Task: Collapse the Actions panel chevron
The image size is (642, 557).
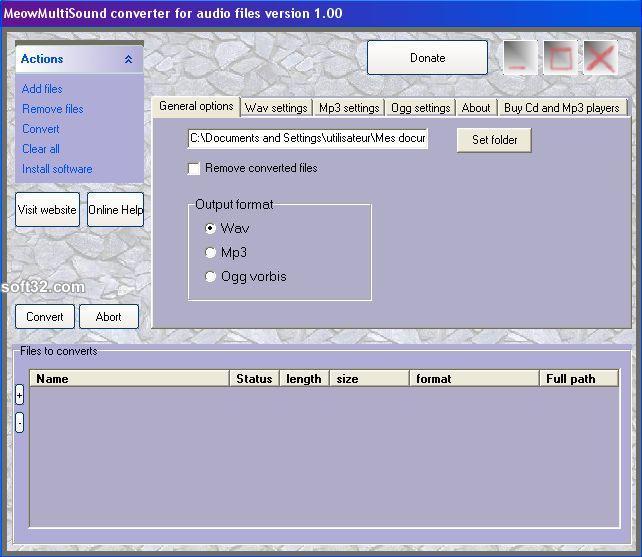Action: coord(128,59)
